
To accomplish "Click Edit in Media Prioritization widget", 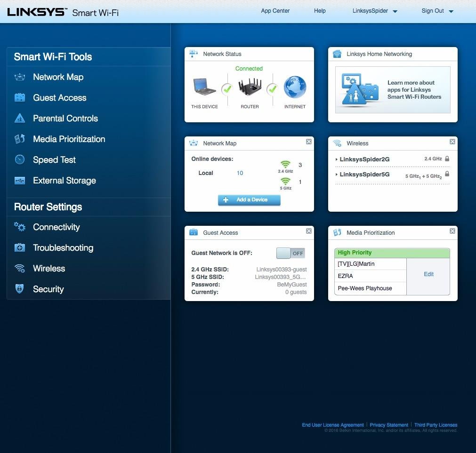I will [x=428, y=274].
